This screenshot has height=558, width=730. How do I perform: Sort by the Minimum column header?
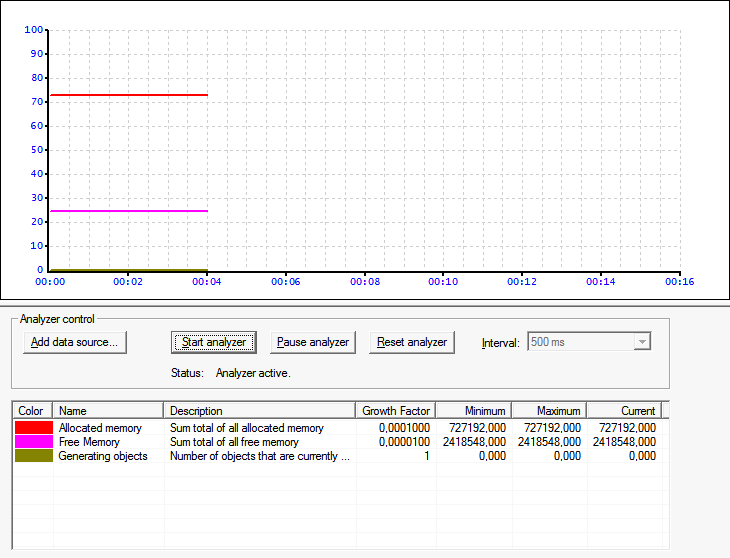474,411
